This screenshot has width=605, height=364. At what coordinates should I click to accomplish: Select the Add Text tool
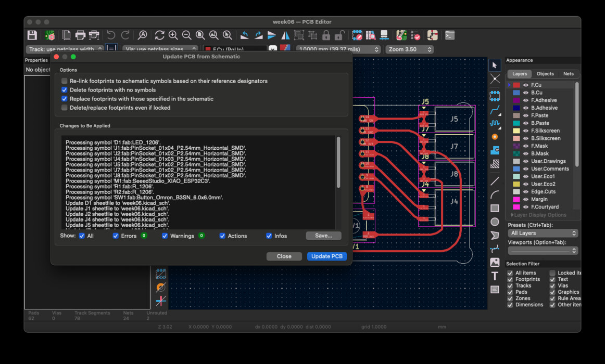pyautogui.click(x=495, y=276)
